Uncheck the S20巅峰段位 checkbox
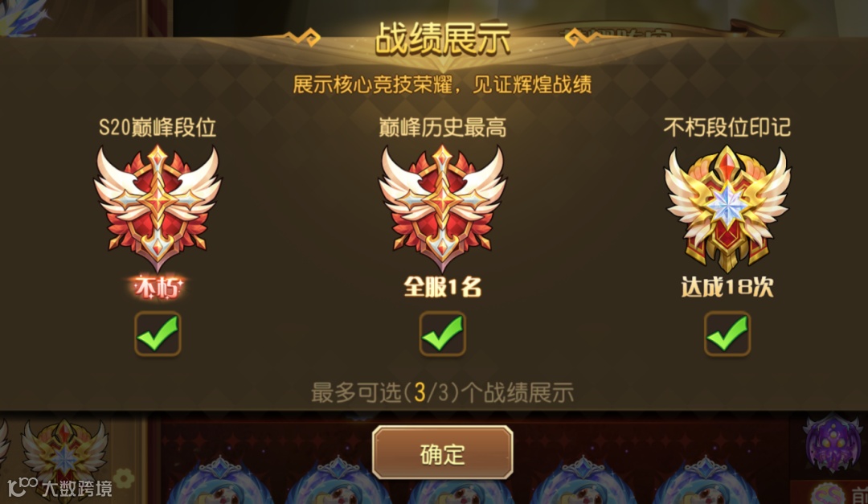 (x=158, y=334)
